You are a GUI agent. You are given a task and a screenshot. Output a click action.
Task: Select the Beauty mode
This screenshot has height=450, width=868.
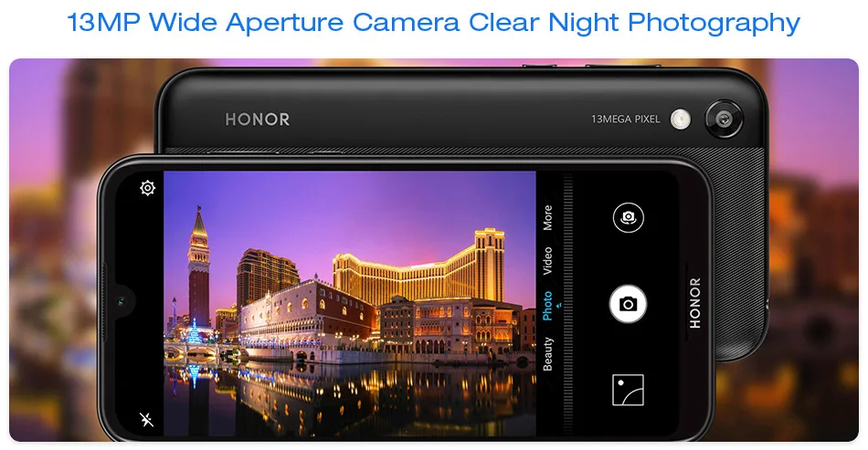click(547, 354)
